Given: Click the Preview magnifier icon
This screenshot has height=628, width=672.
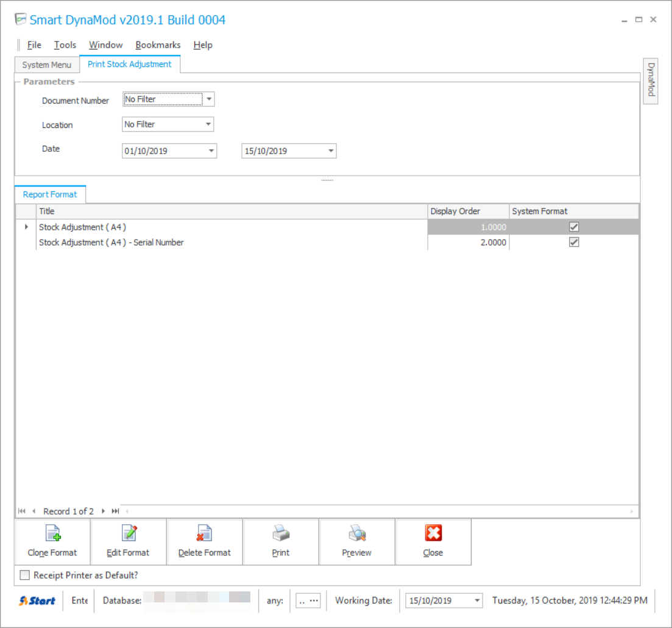Looking at the screenshot, I should coord(356,533).
